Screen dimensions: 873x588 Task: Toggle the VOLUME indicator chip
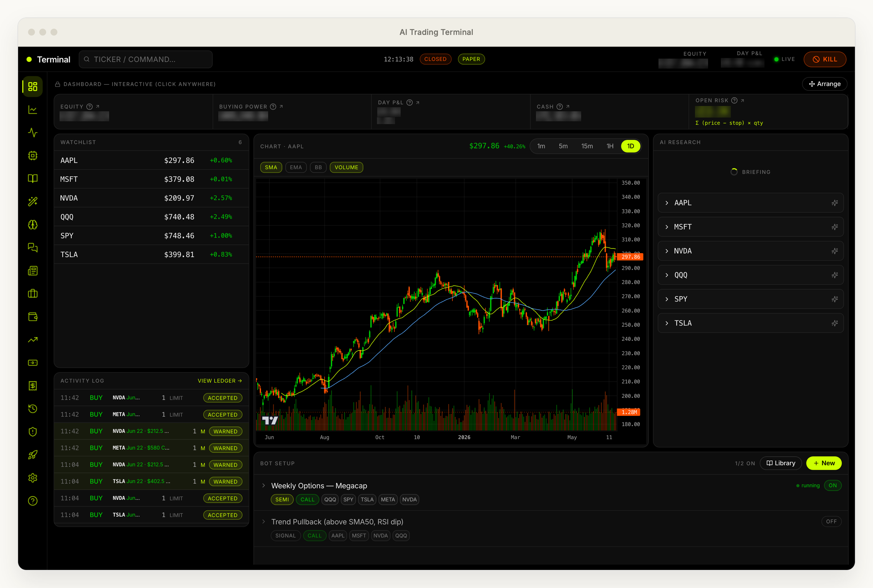(346, 167)
